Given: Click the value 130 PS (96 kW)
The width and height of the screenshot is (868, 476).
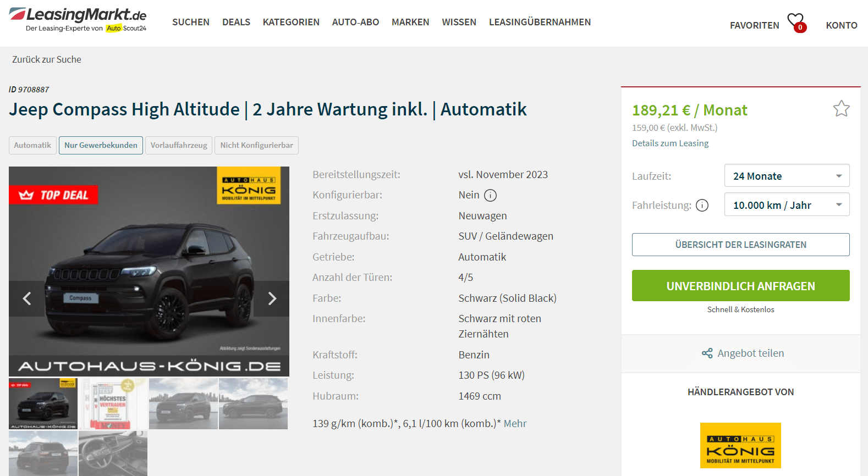Looking at the screenshot, I should tap(491, 375).
